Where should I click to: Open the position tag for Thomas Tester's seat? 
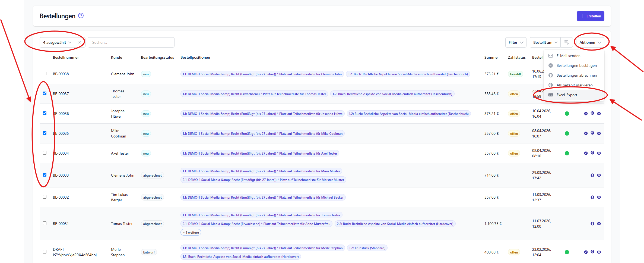tap(254, 94)
